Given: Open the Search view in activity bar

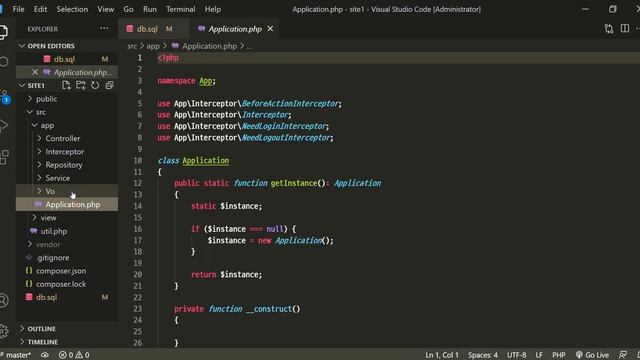Looking at the screenshot, I should click(x=4, y=62).
